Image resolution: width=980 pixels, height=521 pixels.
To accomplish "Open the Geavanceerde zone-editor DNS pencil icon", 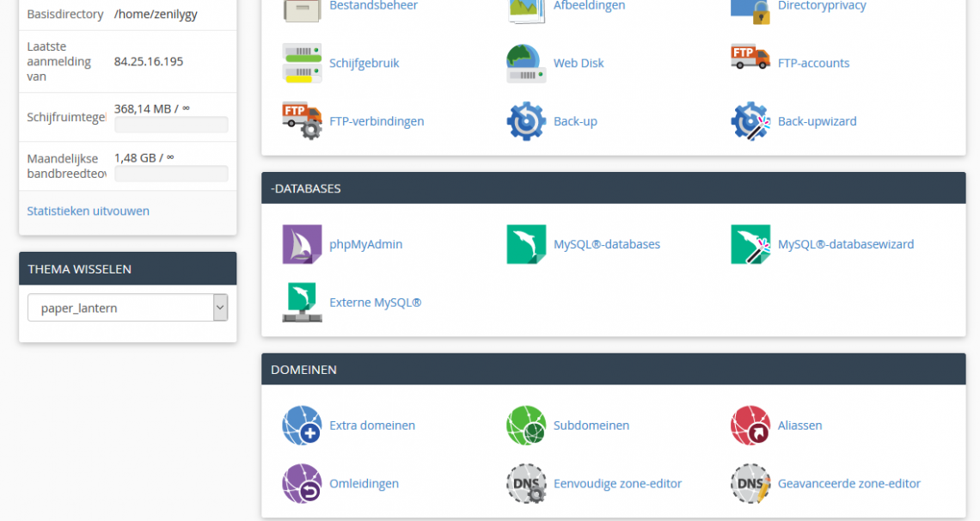I will click(750, 483).
